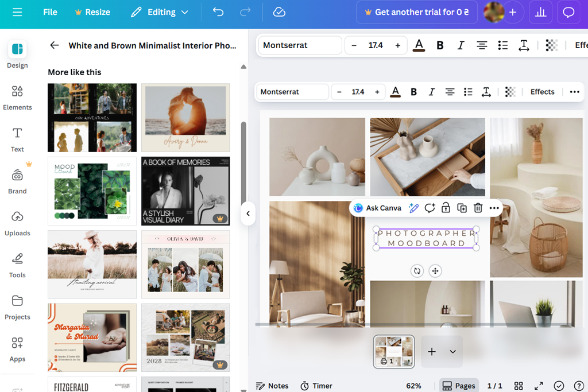Select the Olivia & David template
The width and height of the screenshot is (588, 392).
(185, 265)
